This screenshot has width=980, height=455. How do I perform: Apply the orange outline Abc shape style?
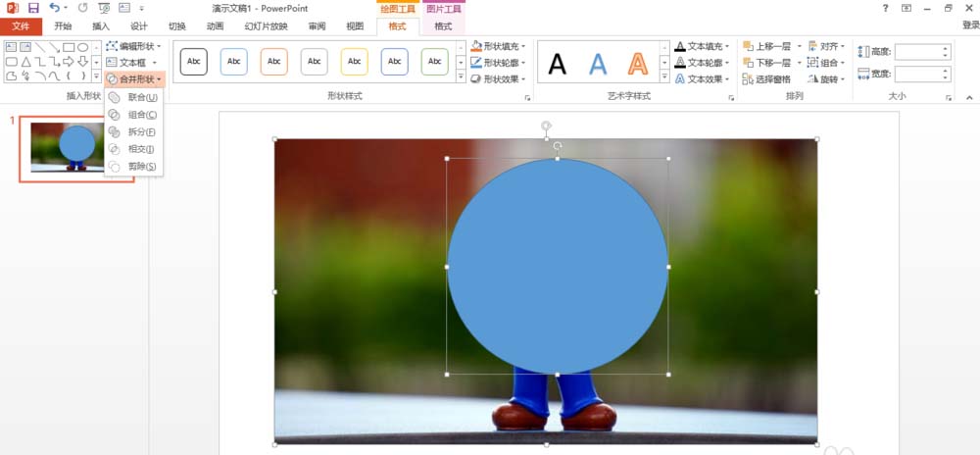click(x=273, y=62)
